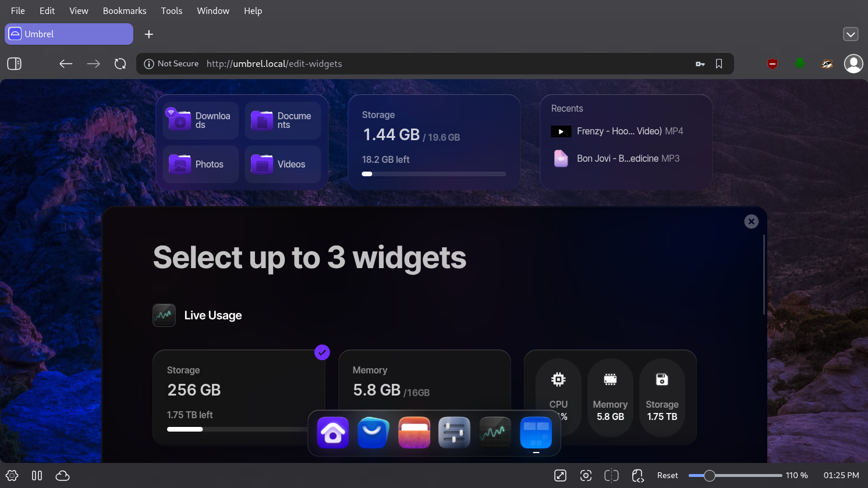The height and width of the screenshot is (488, 868).
Task: Click the pause icon in status bar
Action: pyautogui.click(x=37, y=475)
